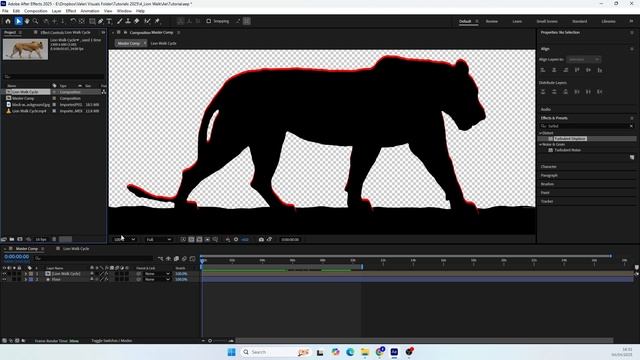Click the Review workspace button
640x360 pixels.
492,21
